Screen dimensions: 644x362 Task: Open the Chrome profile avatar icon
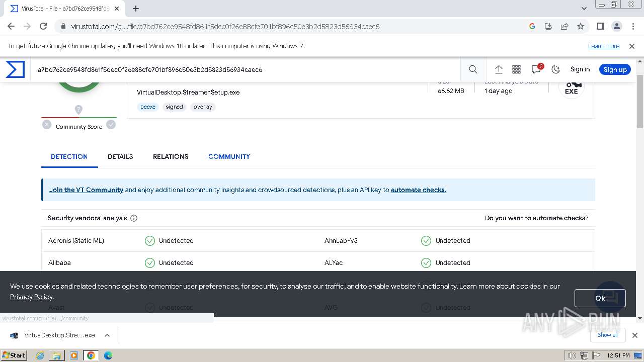[x=616, y=26]
